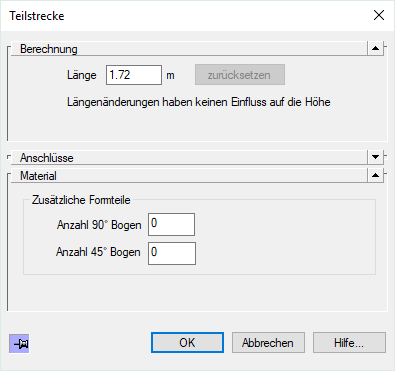
Task: Expand the Anschlüsse section
Action: [376, 157]
